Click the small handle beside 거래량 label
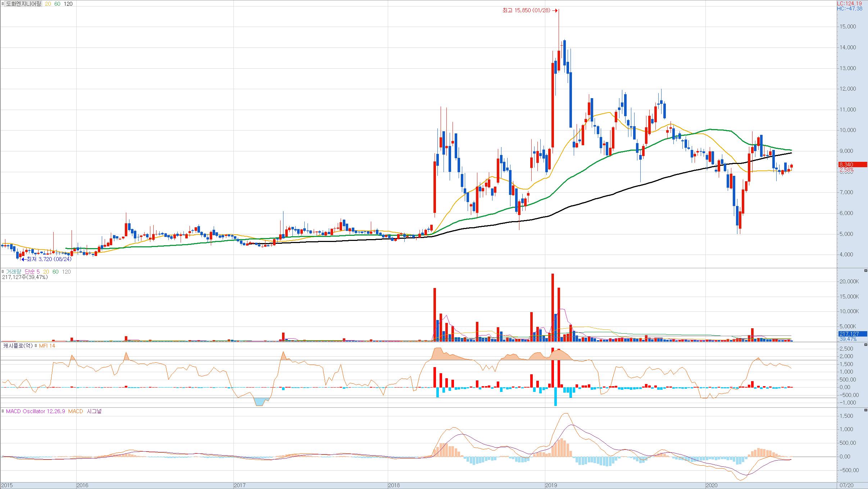Viewport: 868px width, 489px height. click(3, 272)
